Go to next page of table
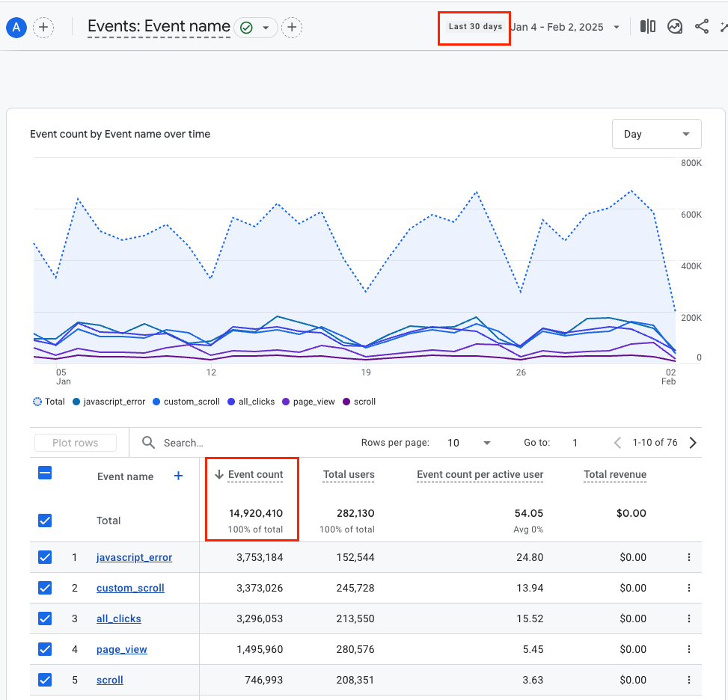728x700 pixels. click(x=693, y=443)
